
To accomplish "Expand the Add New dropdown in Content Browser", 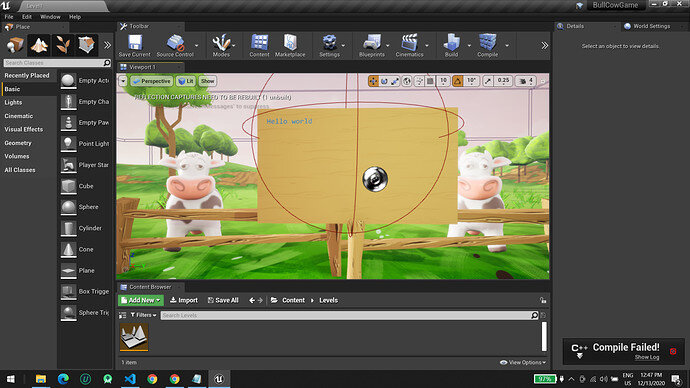I will pos(141,300).
